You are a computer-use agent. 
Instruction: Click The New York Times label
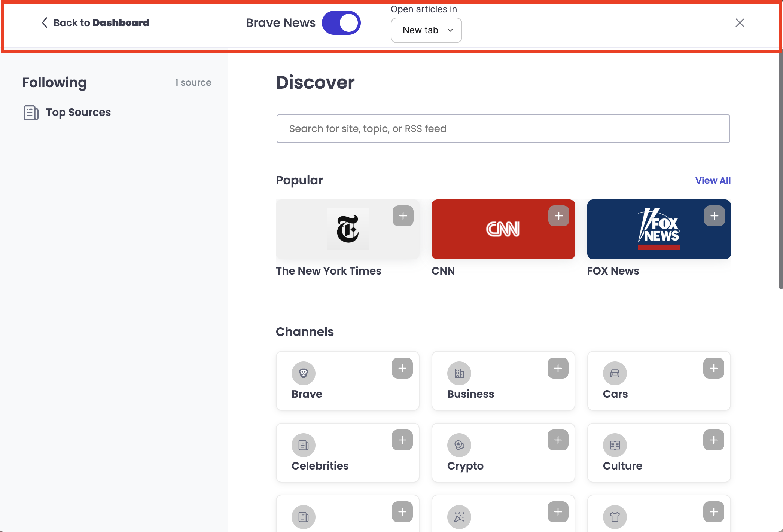(329, 271)
